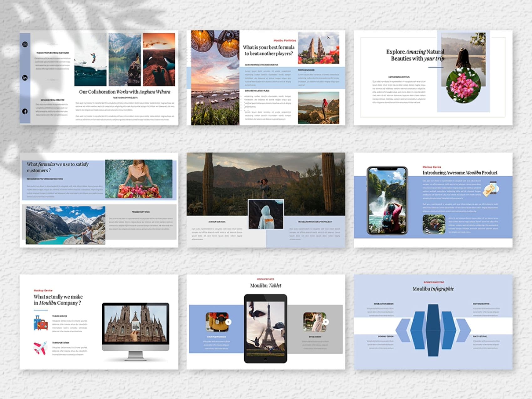Click the hiker on rocky coast photo
Screen dimensions: 532x399
click(318, 108)
